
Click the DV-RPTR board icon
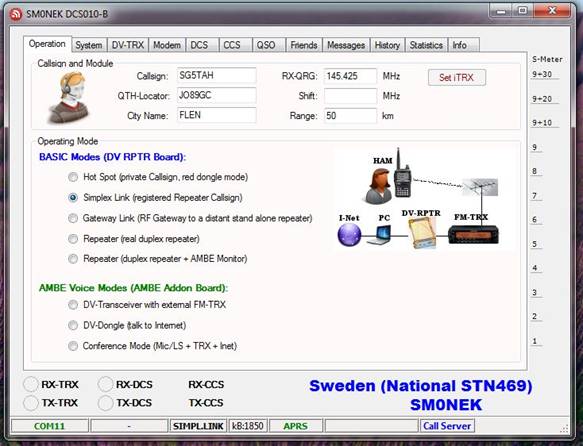pyautogui.click(x=422, y=233)
